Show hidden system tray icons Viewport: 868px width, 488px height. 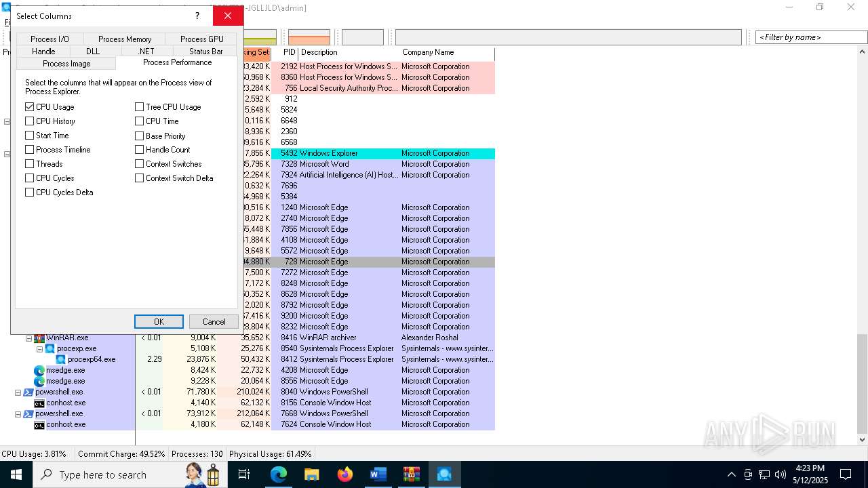(731, 474)
